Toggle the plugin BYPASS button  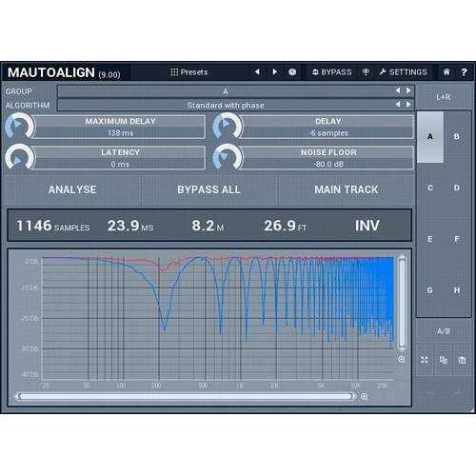(x=332, y=72)
